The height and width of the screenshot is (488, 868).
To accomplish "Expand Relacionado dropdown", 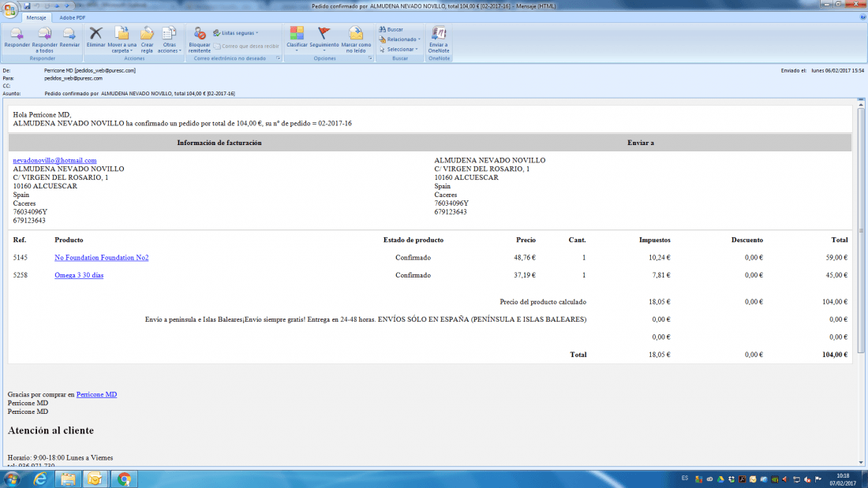I will tap(400, 39).
